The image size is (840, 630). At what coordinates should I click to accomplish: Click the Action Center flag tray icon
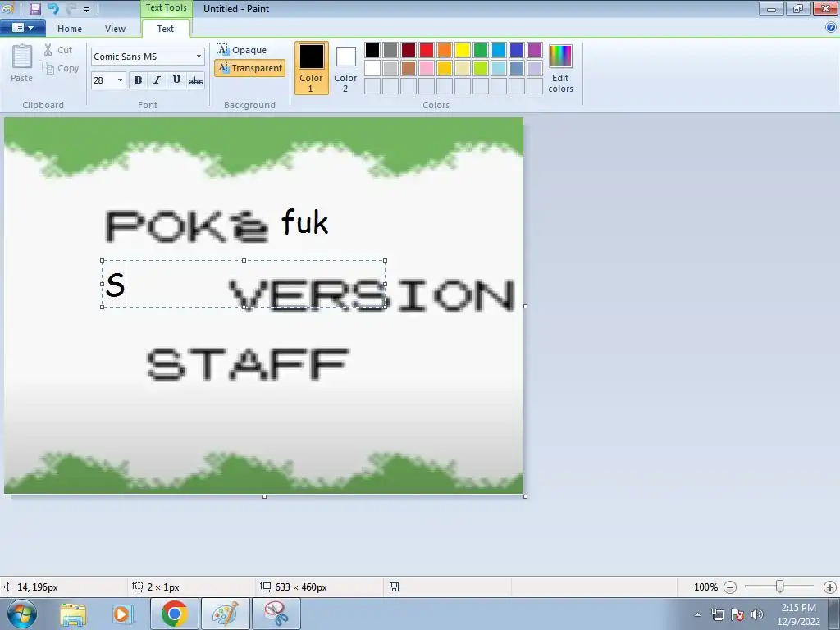tap(737, 614)
